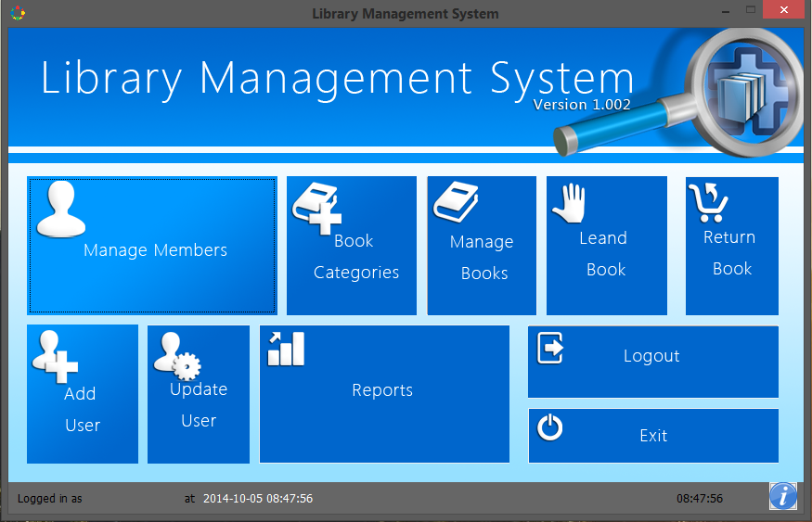812x522 pixels.
Task: Click the Version 1.002 text in banner
Action: 582,105
